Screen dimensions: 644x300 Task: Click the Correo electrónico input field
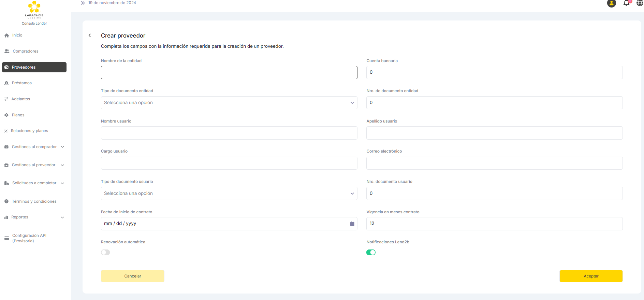(494, 163)
